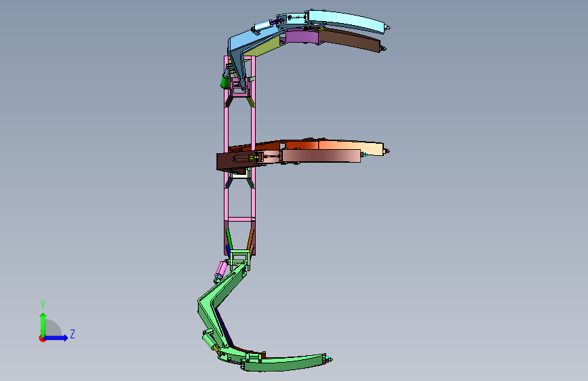The width and height of the screenshot is (588, 381).
Task: Select the purple block on the upper arm
Action: click(x=302, y=37)
